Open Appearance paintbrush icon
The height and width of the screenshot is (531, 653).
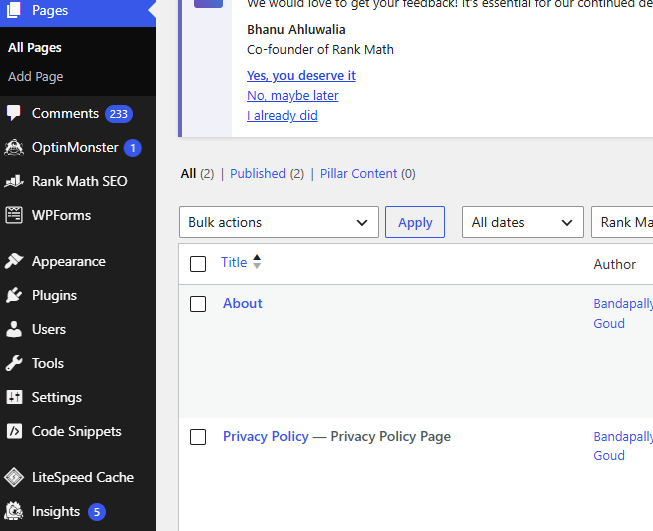(x=14, y=261)
